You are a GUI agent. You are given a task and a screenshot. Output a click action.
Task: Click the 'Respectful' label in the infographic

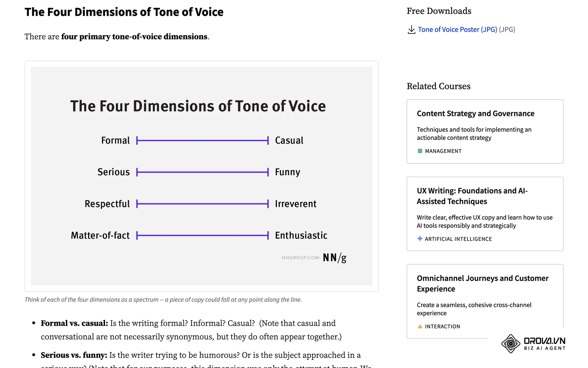107,204
